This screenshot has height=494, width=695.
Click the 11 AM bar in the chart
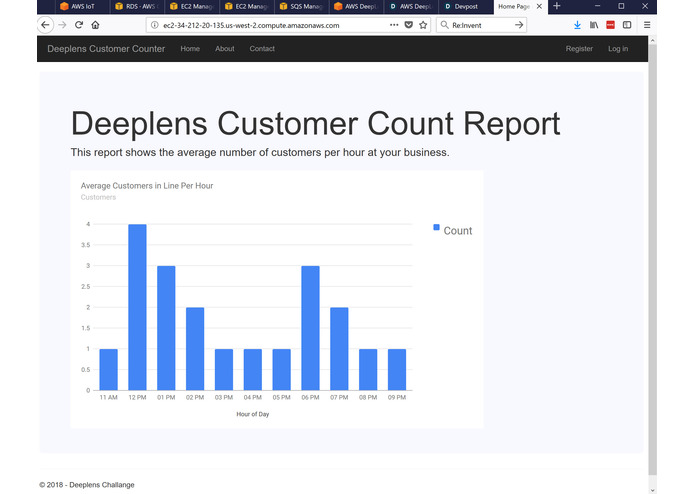pyautogui.click(x=109, y=370)
